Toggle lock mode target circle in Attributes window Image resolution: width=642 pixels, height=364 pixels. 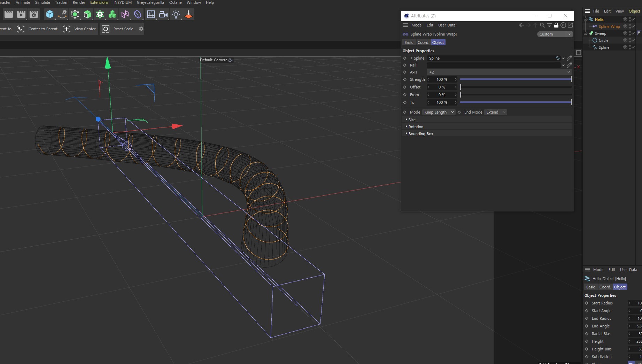tap(563, 25)
